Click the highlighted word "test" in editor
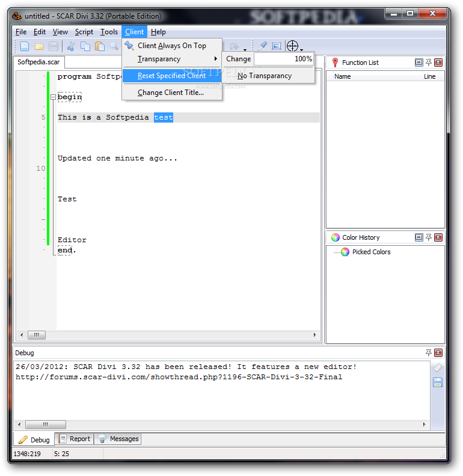 (164, 117)
